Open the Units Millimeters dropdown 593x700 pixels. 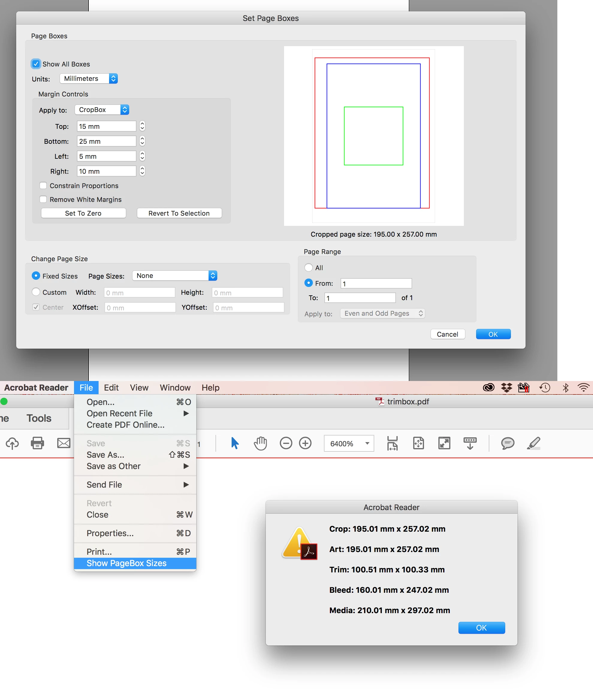tap(88, 79)
